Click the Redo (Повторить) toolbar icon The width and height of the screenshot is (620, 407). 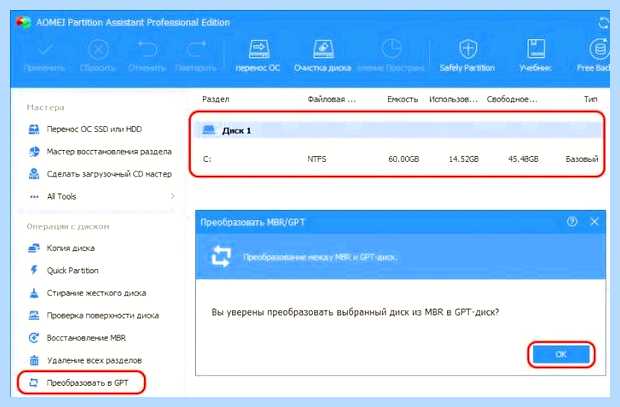coord(196,50)
